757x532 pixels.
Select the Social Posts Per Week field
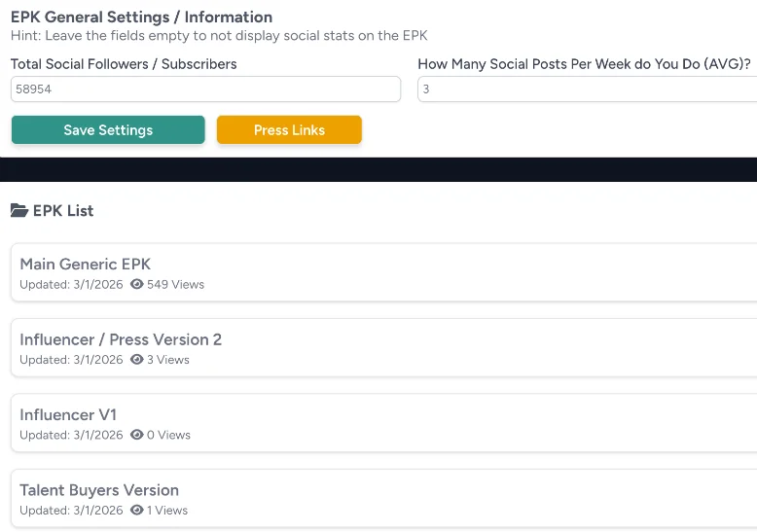pos(586,89)
